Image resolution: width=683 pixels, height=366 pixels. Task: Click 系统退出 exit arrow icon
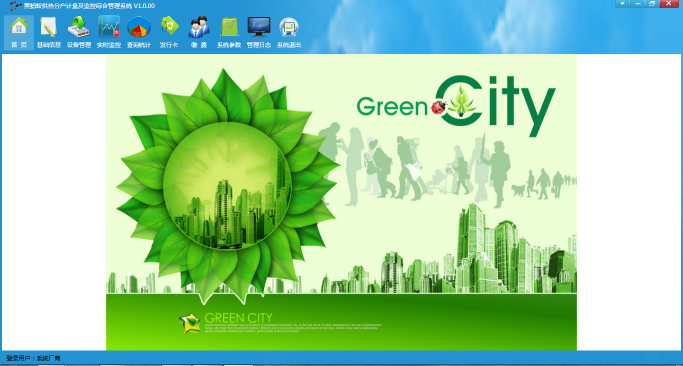(289, 33)
